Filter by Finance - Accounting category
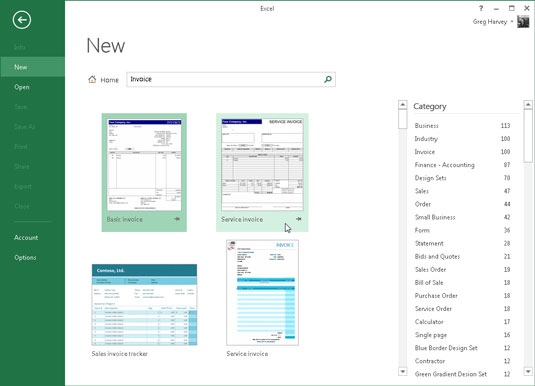The image size is (535, 386). [x=462, y=165]
